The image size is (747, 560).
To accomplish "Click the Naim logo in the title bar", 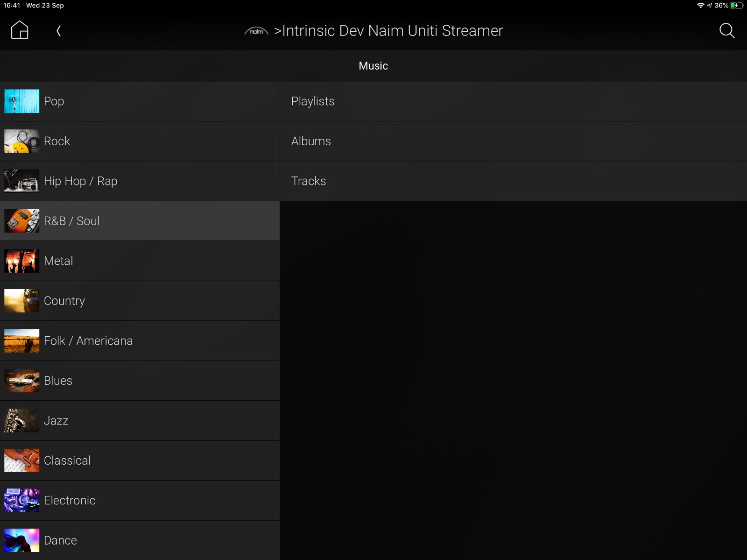I will [256, 31].
